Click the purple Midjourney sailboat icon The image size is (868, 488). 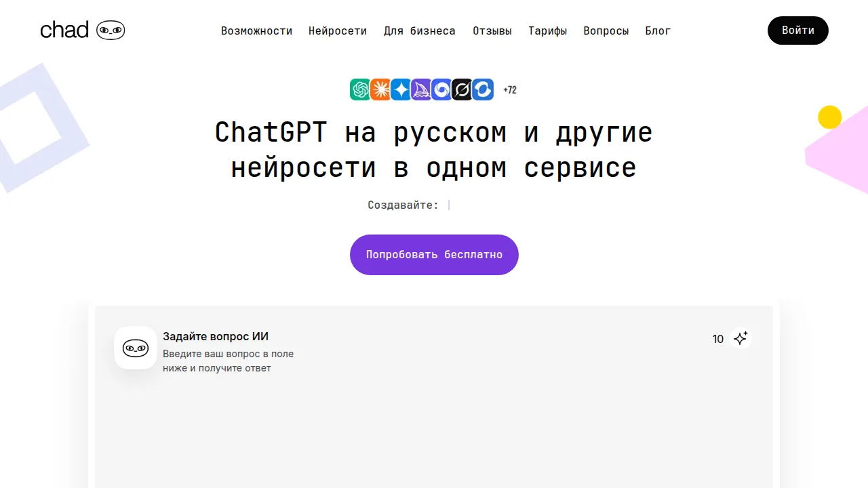click(421, 89)
